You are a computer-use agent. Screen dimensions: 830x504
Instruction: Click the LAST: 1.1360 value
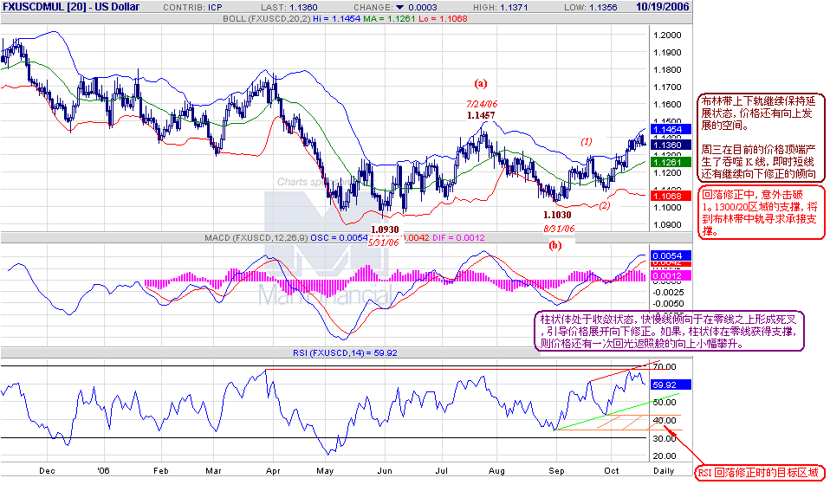pyautogui.click(x=289, y=8)
